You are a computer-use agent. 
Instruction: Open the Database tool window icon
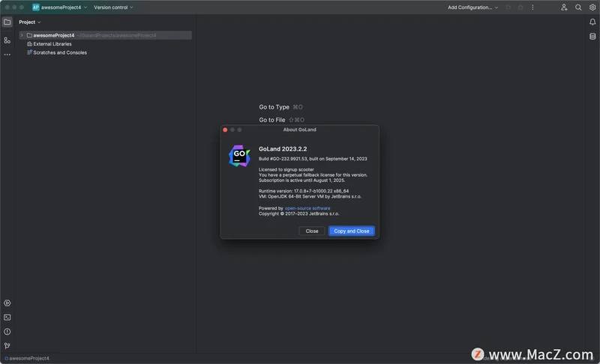(592, 36)
